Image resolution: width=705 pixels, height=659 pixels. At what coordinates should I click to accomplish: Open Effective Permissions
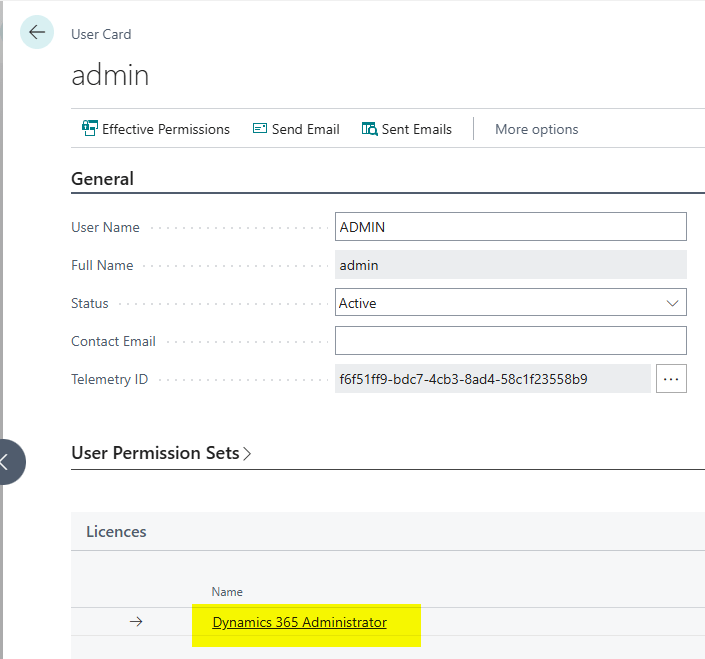[156, 129]
